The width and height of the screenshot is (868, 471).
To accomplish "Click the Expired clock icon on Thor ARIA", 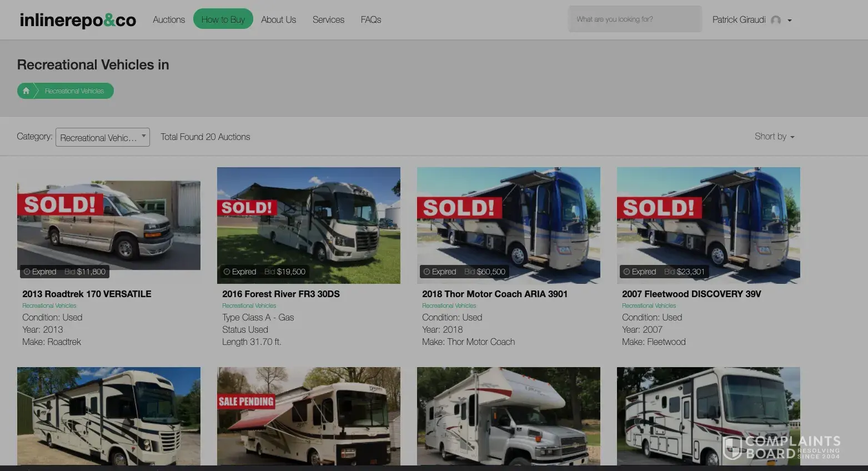I will pos(427,272).
